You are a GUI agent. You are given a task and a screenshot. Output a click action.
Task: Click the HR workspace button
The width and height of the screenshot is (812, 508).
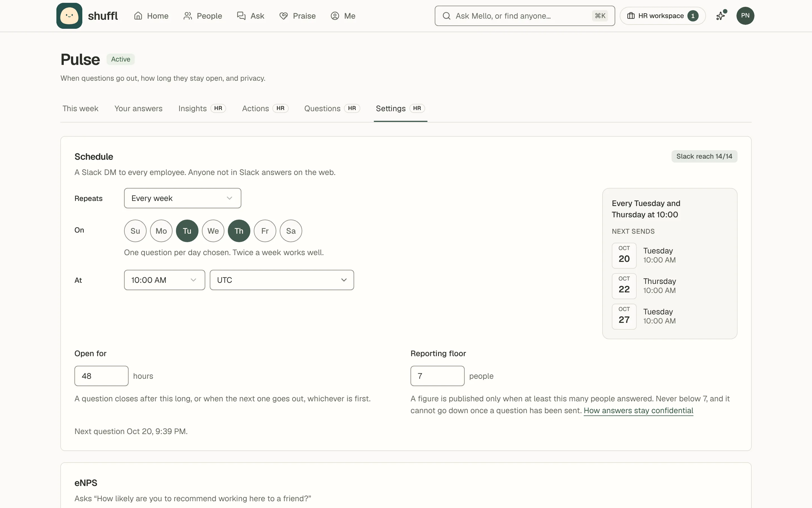[663, 16]
